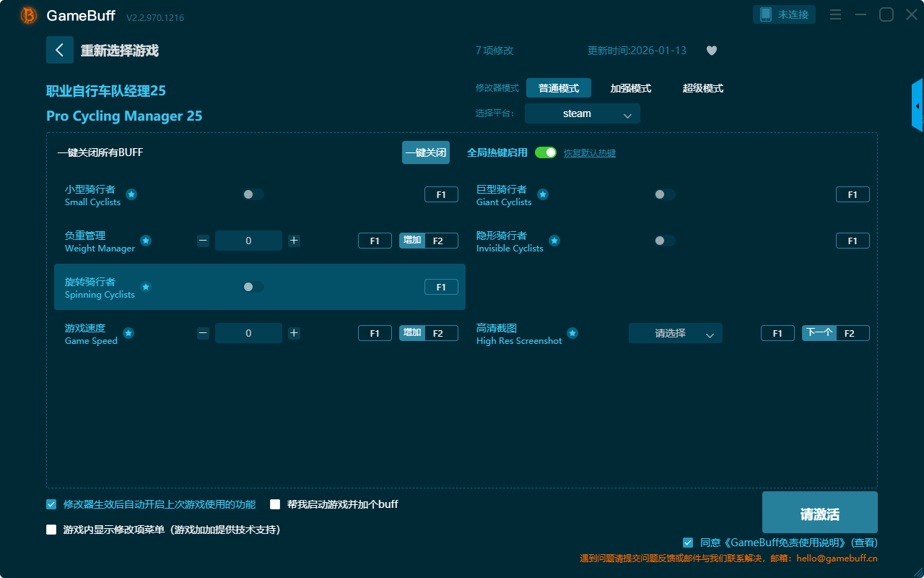Increase Game Speed with plus button
Image resolution: width=924 pixels, height=578 pixels.
tap(294, 333)
